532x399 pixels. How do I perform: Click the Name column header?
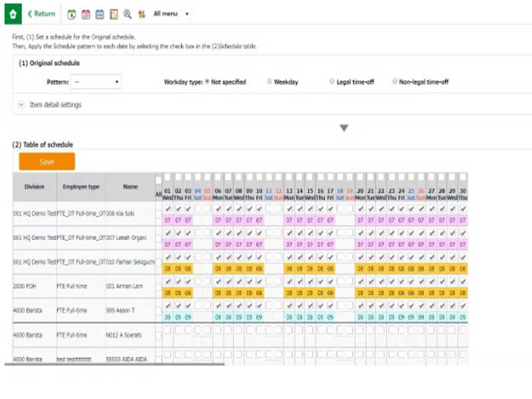pos(130,187)
